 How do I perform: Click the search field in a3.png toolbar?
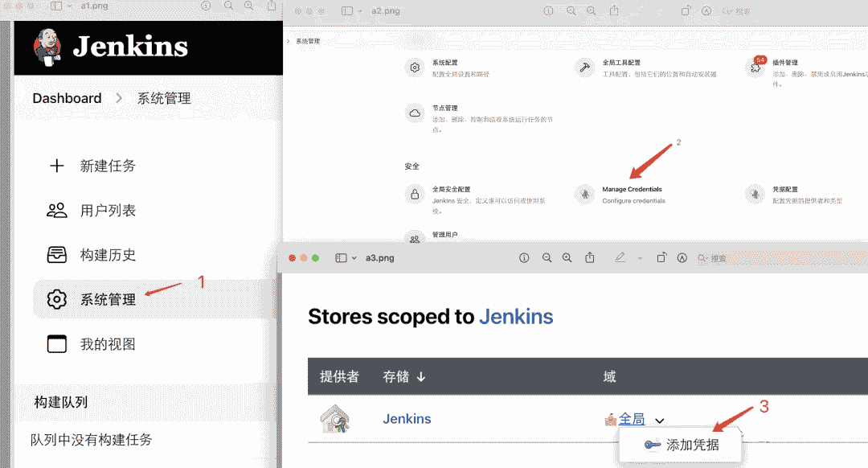tap(717, 258)
